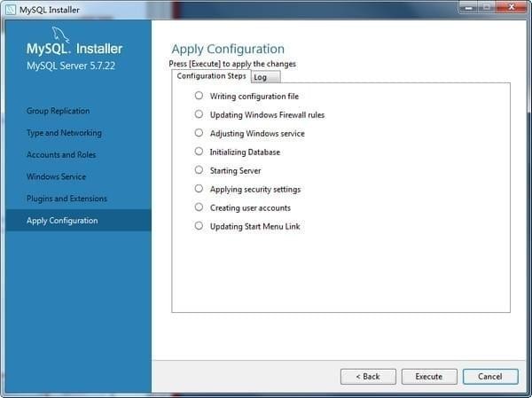Click the MySQL Installer title bar icon
Screen dimensions: 532x398
[11, 10]
